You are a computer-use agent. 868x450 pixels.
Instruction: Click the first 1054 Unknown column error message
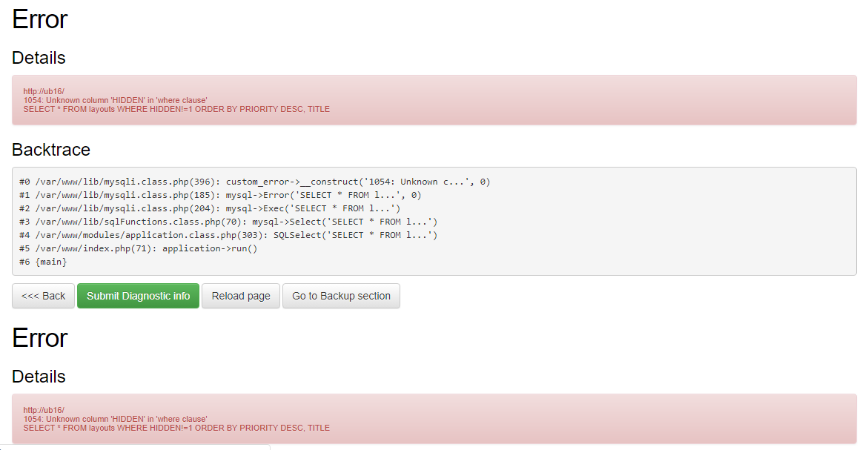(x=115, y=100)
